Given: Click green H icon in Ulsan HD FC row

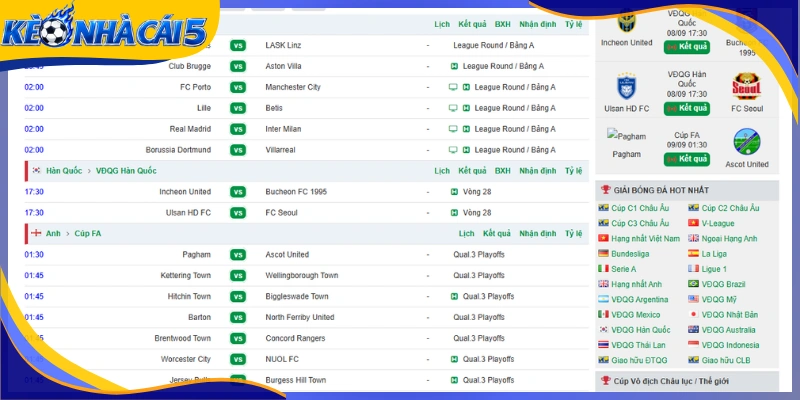Looking at the screenshot, I should coord(454,213).
